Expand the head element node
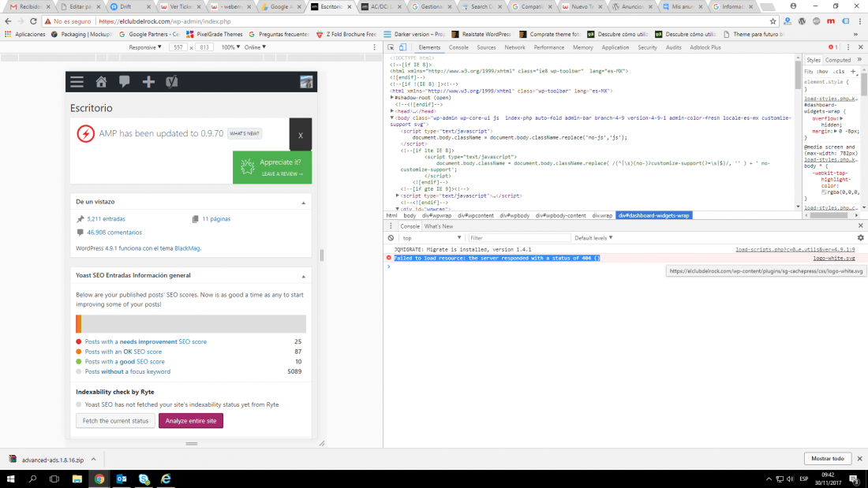 [x=392, y=111]
